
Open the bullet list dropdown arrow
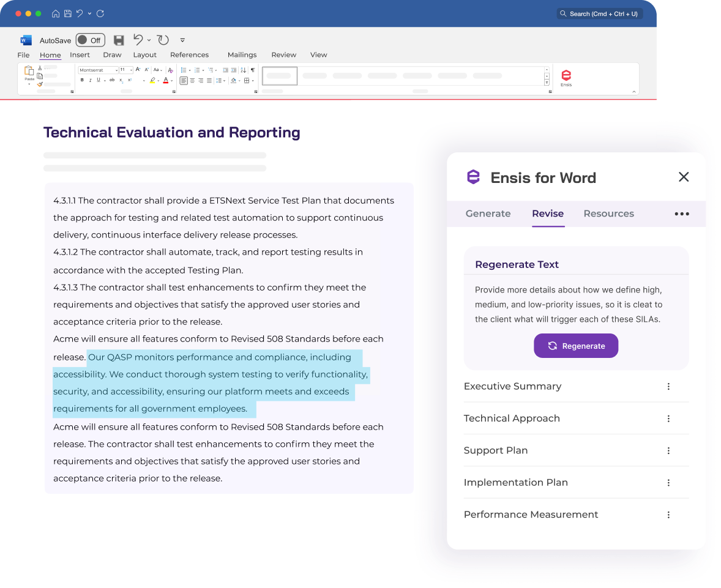pos(190,70)
